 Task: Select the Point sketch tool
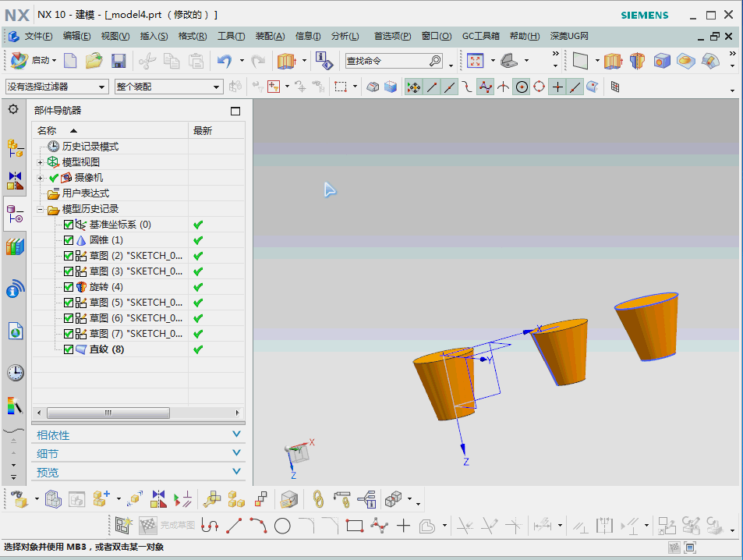click(x=403, y=526)
